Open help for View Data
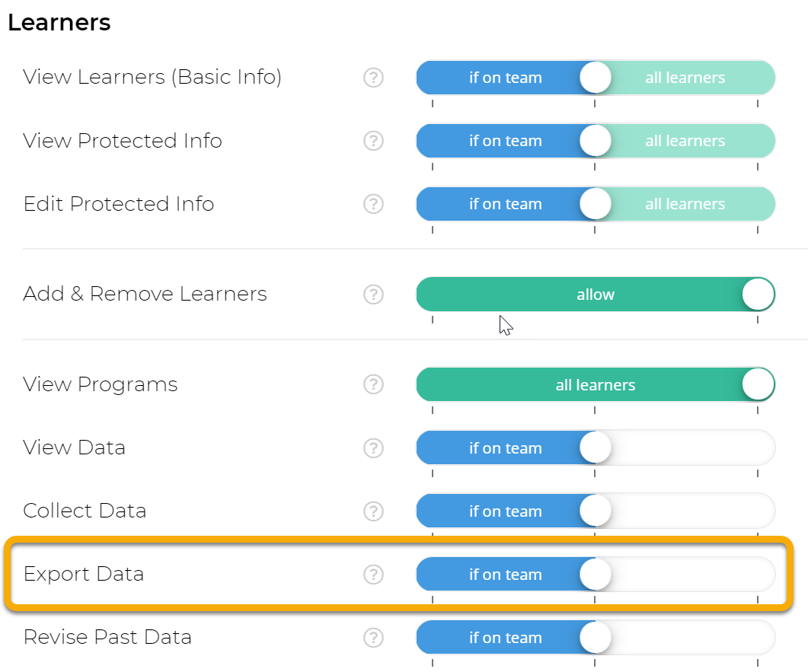 pyautogui.click(x=373, y=448)
